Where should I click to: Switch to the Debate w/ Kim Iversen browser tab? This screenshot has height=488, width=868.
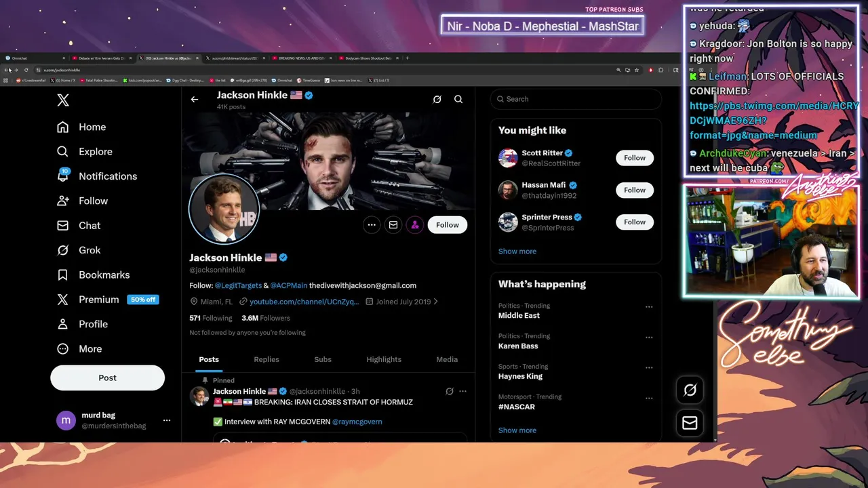click(x=103, y=58)
